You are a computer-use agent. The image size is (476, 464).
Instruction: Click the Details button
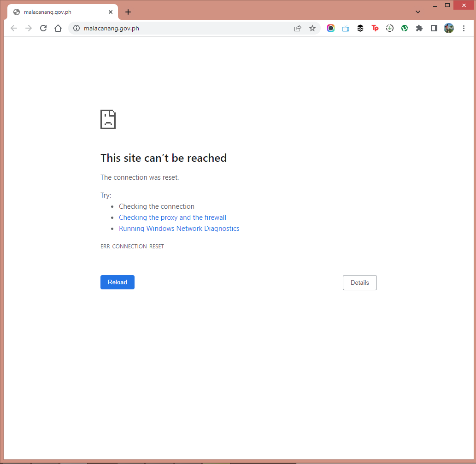pos(359,282)
